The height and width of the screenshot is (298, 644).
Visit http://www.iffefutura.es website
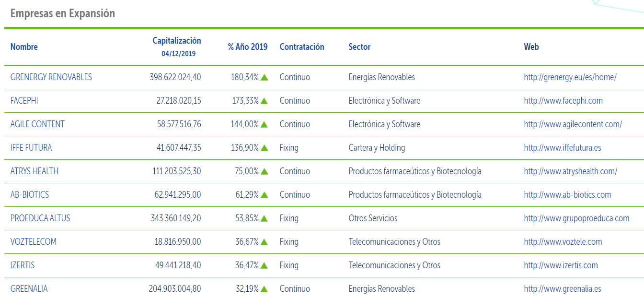click(x=563, y=148)
